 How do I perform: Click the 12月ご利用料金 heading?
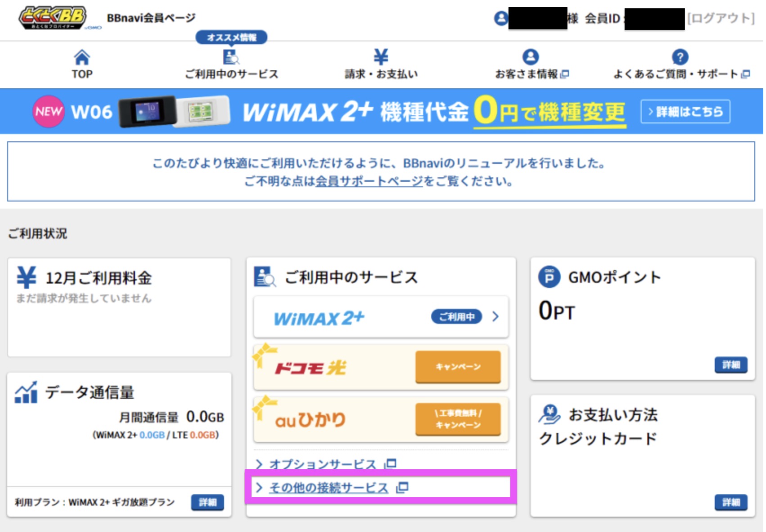[x=99, y=278]
